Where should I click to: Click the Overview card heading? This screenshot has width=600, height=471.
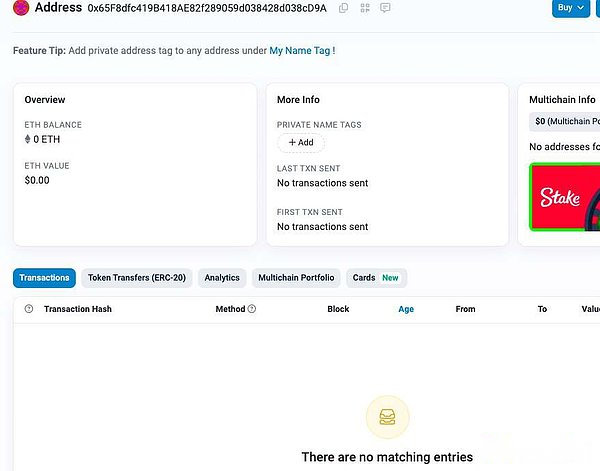point(45,99)
